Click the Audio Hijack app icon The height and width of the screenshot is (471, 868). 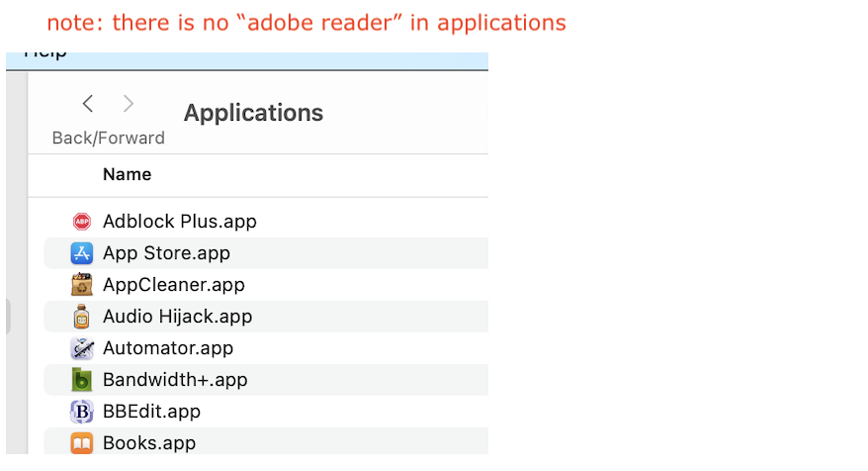[82, 317]
